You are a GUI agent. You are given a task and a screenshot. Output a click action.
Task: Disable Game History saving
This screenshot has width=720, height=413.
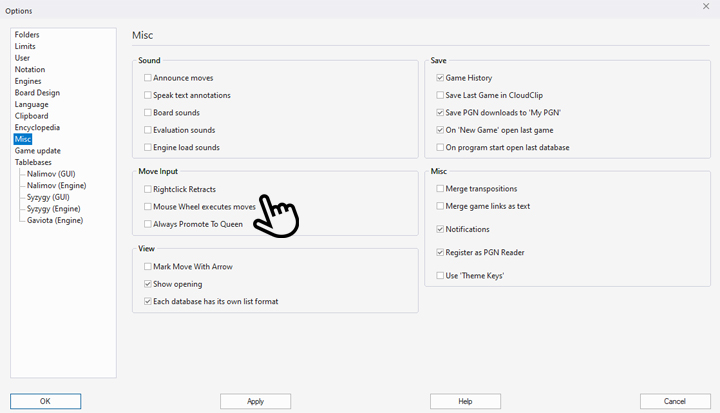point(440,78)
